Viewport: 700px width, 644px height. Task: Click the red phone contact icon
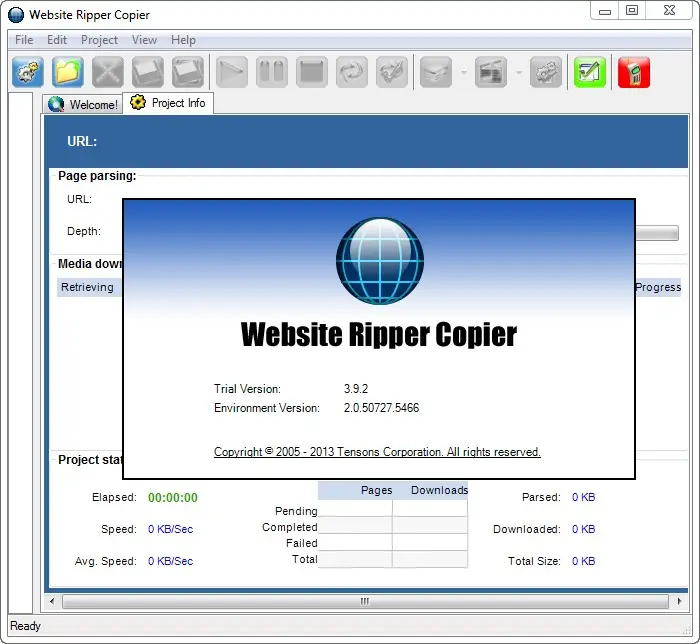[634, 72]
